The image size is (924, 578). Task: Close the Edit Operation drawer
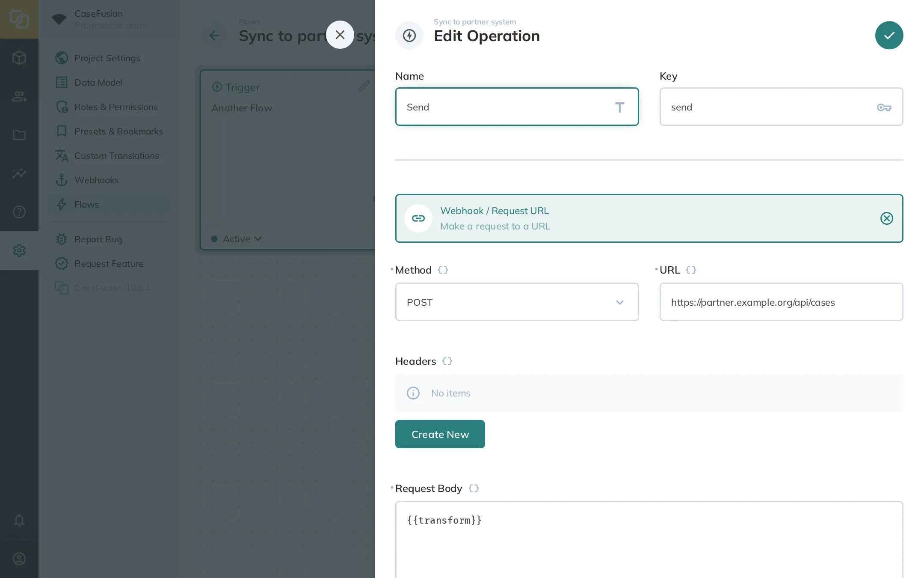click(x=340, y=35)
